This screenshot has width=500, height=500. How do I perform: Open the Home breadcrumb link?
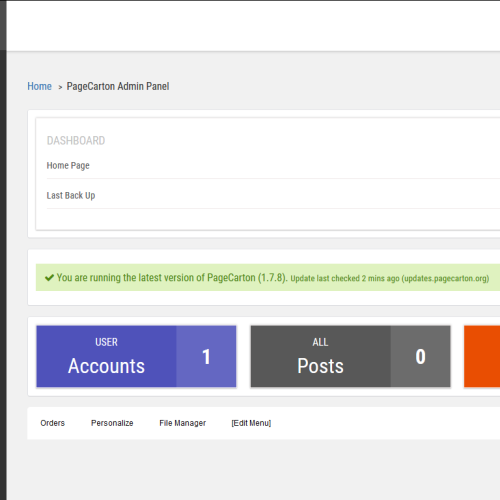click(39, 86)
